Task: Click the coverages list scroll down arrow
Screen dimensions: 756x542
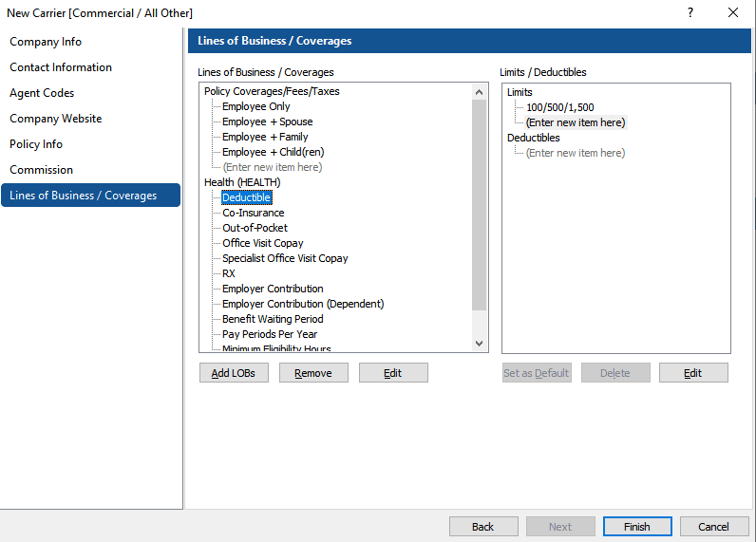Action: point(479,344)
